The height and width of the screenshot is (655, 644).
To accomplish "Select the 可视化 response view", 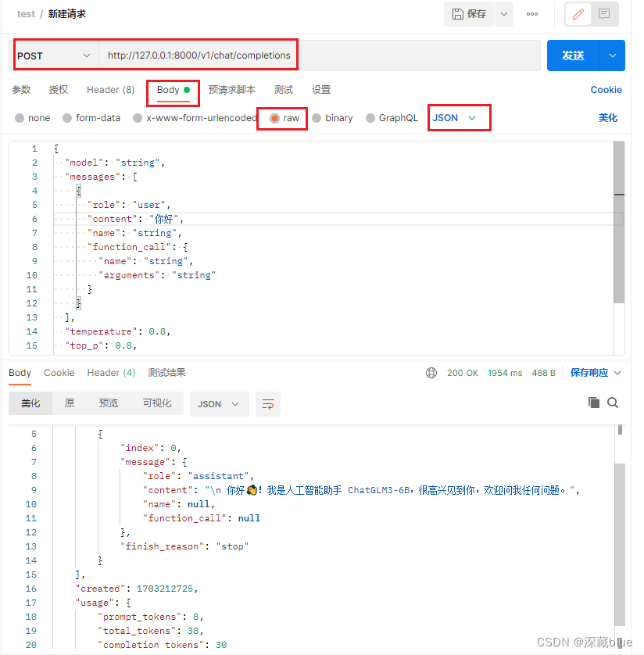I will click(157, 403).
